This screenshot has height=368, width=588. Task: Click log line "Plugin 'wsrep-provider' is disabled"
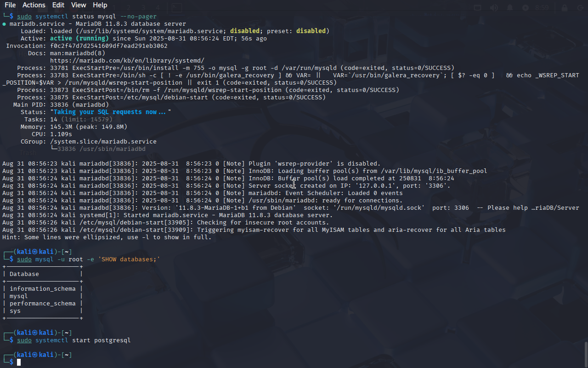192,164
